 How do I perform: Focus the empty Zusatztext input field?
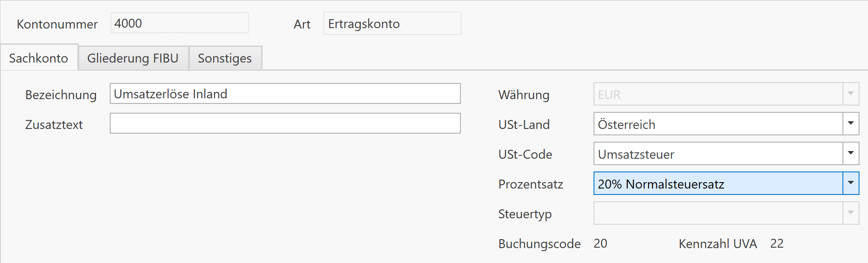[x=285, y=123]
